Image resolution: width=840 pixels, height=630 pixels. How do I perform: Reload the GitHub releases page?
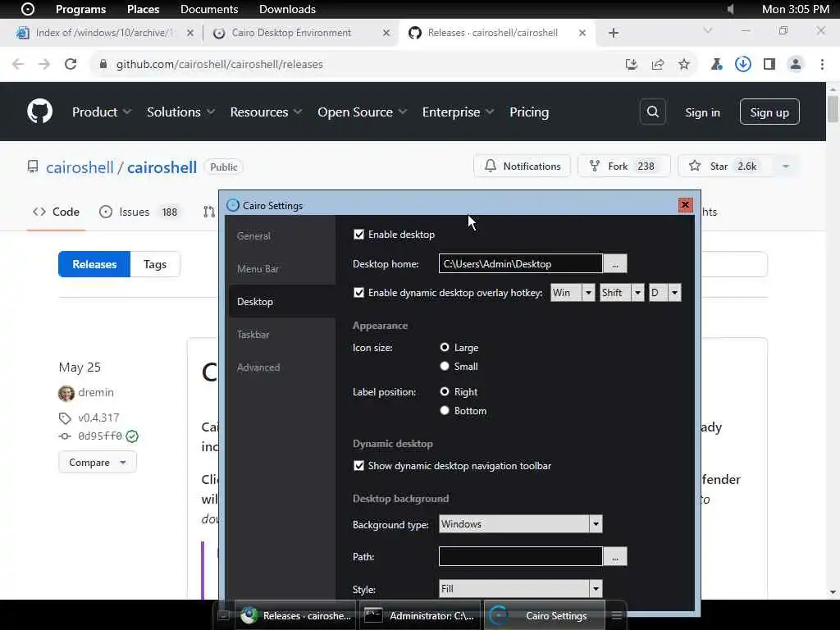71,64
